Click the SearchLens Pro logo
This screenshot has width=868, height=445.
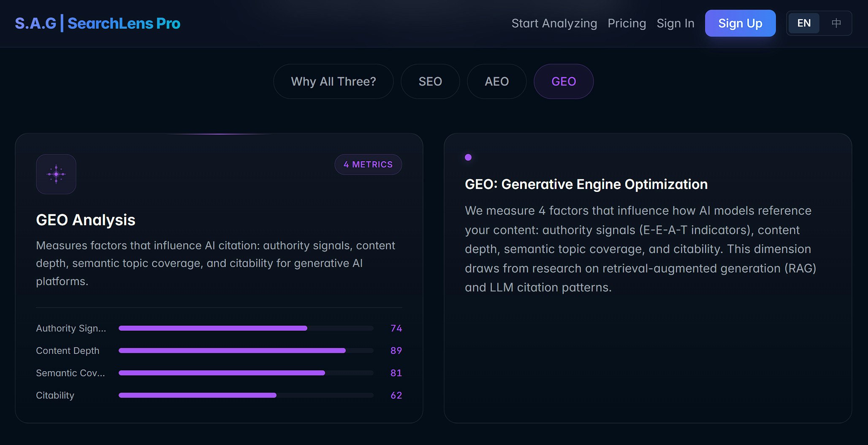[97, 23]
